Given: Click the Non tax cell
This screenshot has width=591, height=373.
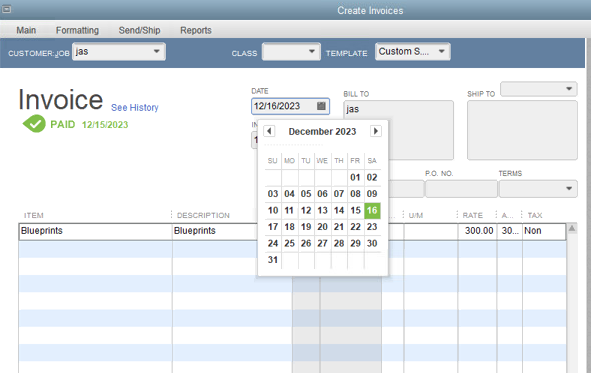Looking at the screenshot, I should (544, 231).
